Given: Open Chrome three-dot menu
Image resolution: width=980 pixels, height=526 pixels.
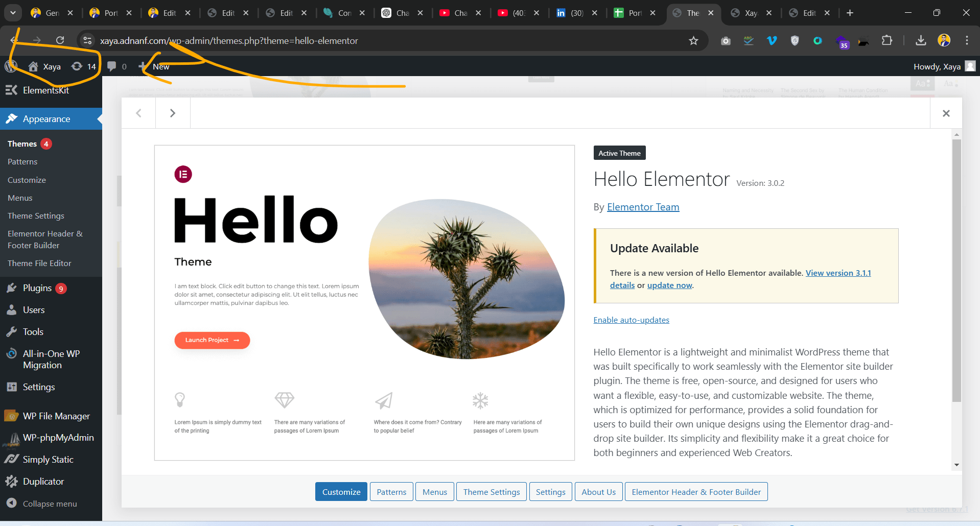Looking at the screenshot, I should pos(967,40).
